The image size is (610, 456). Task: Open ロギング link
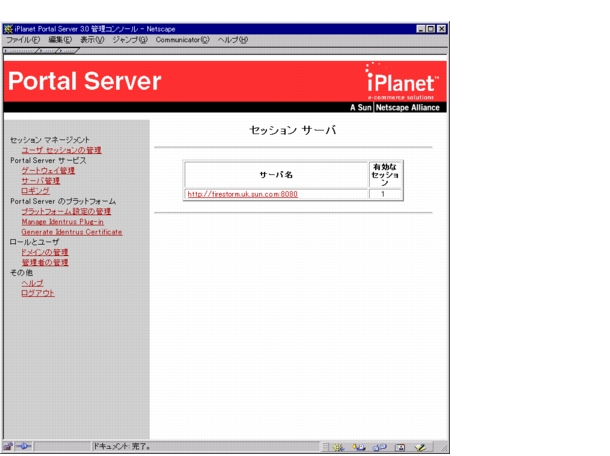click(x=35, y=191)
